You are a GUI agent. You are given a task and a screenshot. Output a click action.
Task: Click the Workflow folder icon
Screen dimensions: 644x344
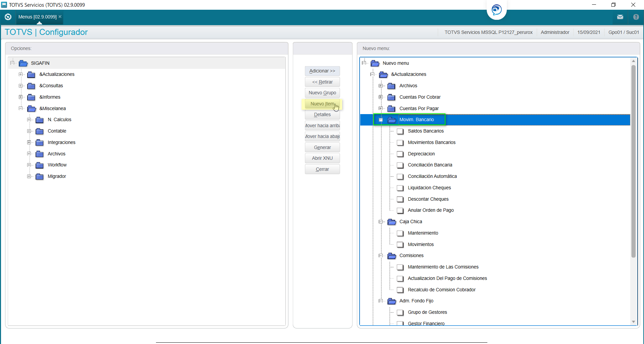pyautogui.click(x=40, y=165)
